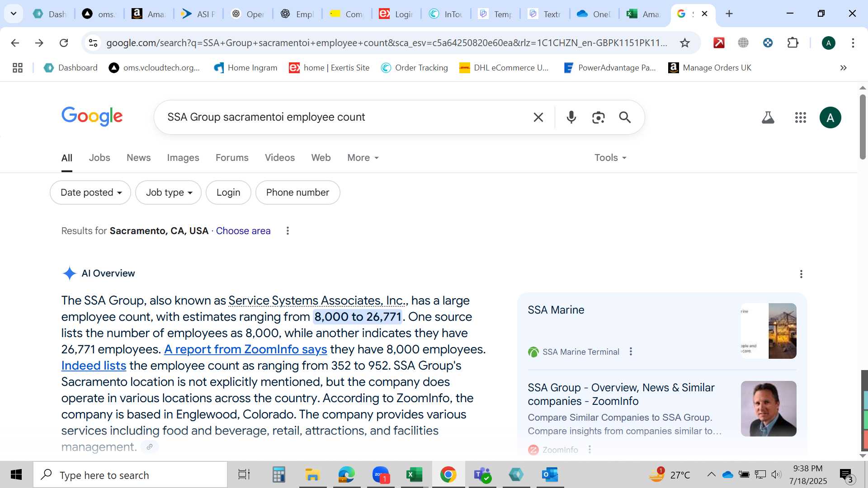Switch to Web results tab
Screen dimensions: 868x488
[x=321, y=158]
